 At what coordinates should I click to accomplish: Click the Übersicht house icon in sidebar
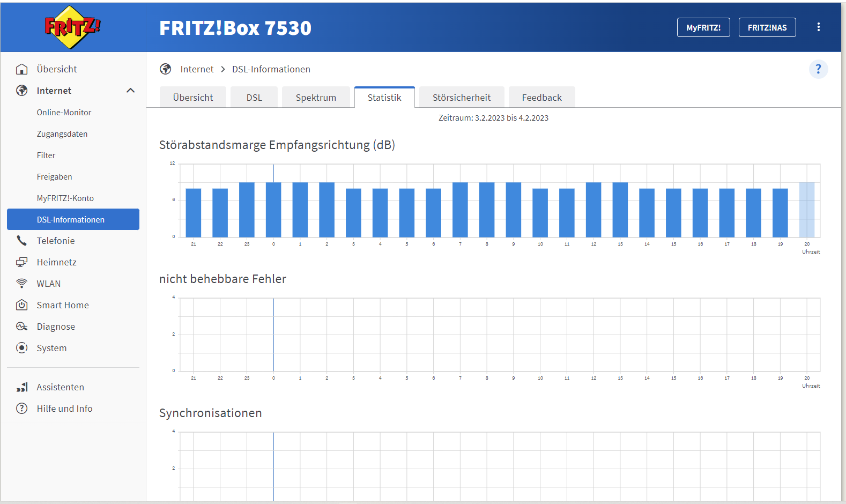pyautogui.click(x=22, y=69)
